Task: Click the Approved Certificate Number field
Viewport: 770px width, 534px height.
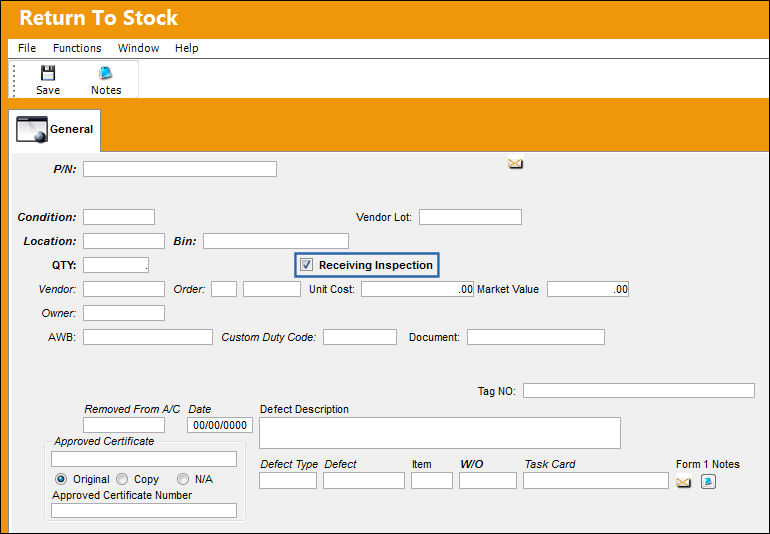Action: tap(144, 510)
